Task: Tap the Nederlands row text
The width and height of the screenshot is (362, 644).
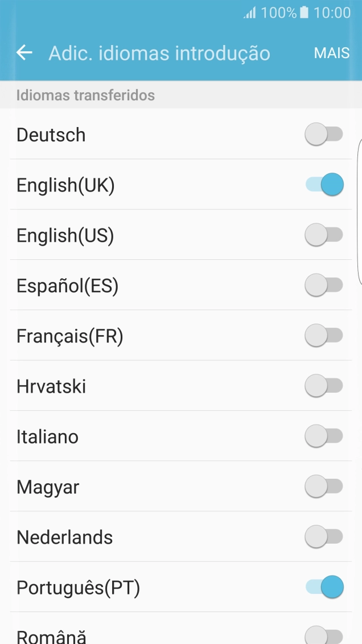Action: point(65,537)
